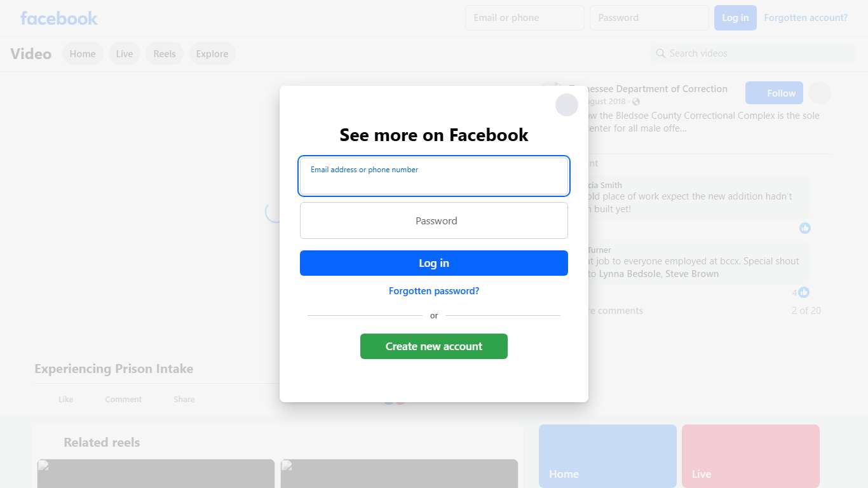Viewport: 868px width, 488px height.
Task: Follow Tennessee Department of Correction
Action: pyautogui.click(x=774, y=93)
